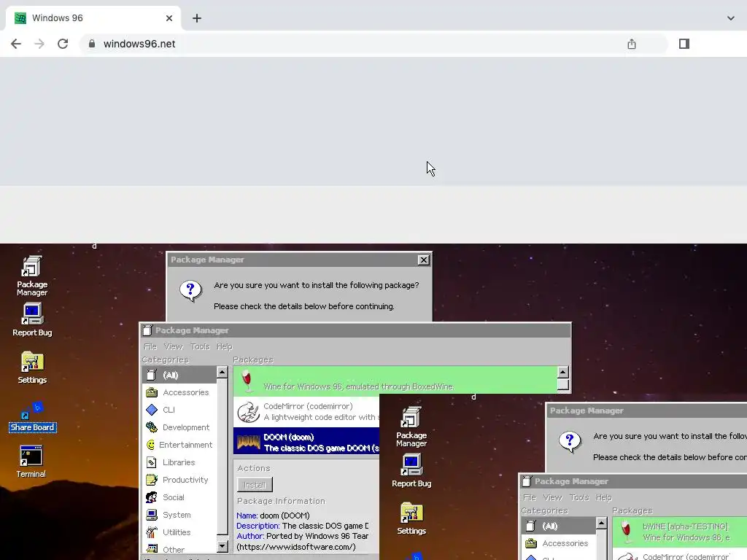
Task: Select (All) in the duplicate Package Manager window
Action: 559,526
